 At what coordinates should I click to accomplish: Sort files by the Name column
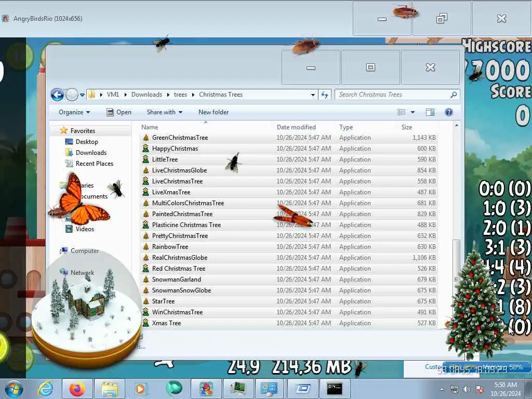(150, 127)
